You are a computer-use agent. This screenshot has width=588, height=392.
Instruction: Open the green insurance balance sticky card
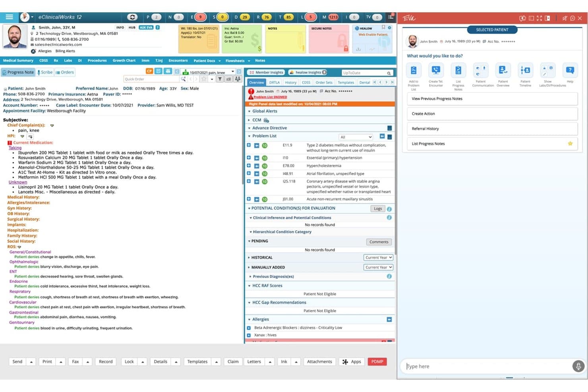tap(242, 39)
